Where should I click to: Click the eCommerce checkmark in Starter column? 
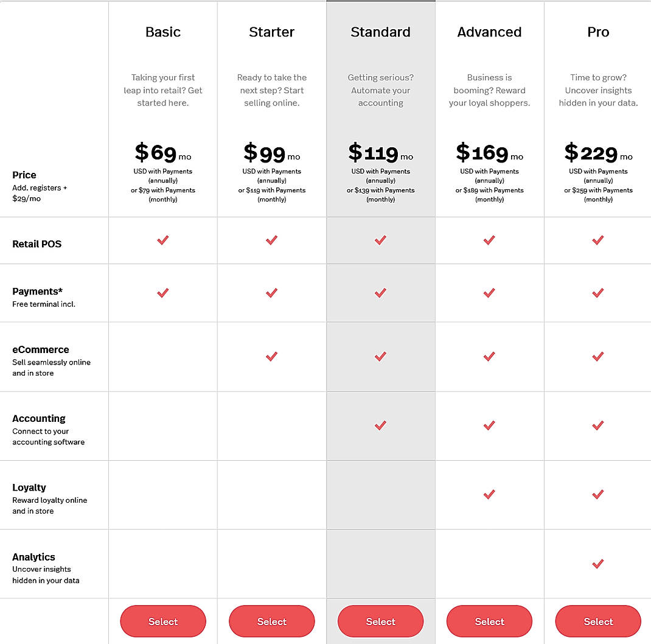point(271,357)
